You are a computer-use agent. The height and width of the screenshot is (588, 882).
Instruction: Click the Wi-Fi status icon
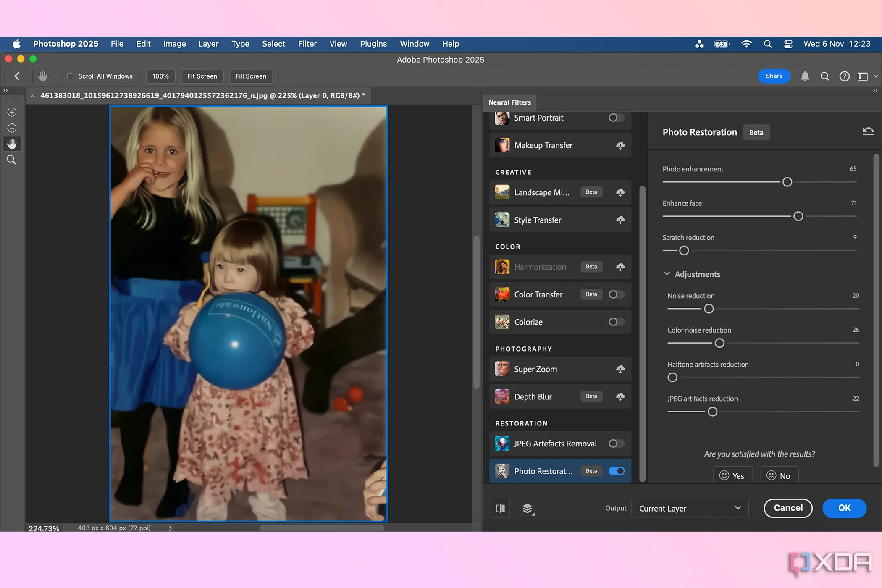746,44
